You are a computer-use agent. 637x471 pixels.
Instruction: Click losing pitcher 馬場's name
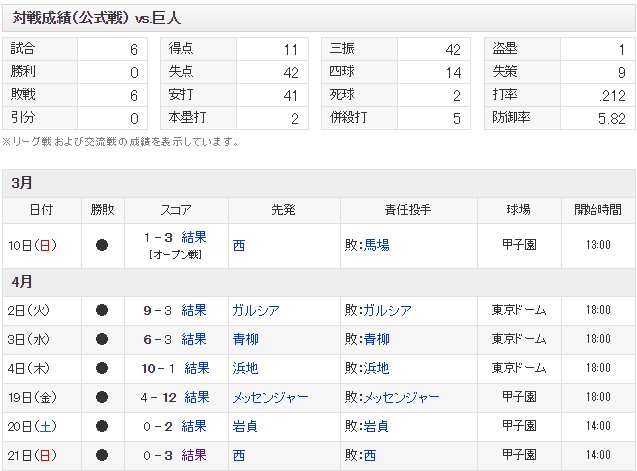(376, 245)
